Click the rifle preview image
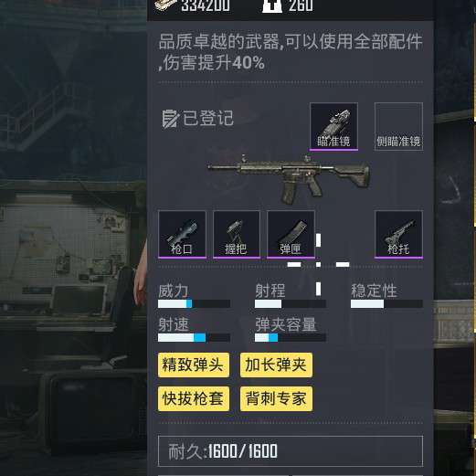 (x=289, y=179)
